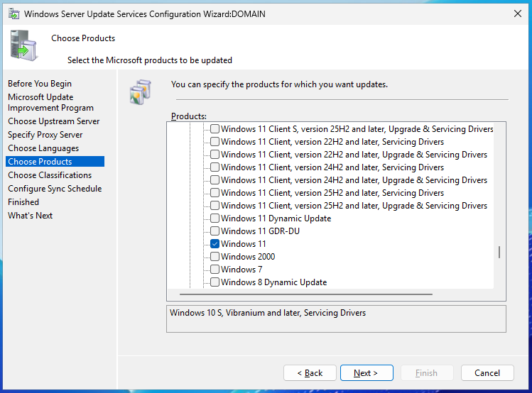Open the Specify Proxy Server step
Screen dimensions: 532x393
[45, 135]
